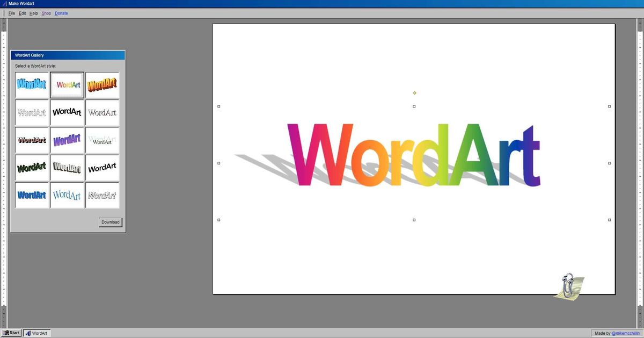Choose the gray italic outlined WordArt style
644x338 pixels.
[x=102, y=195]
